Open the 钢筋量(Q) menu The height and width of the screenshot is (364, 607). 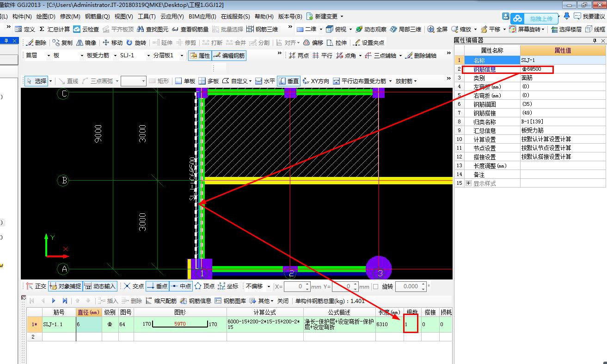point(98,17)
